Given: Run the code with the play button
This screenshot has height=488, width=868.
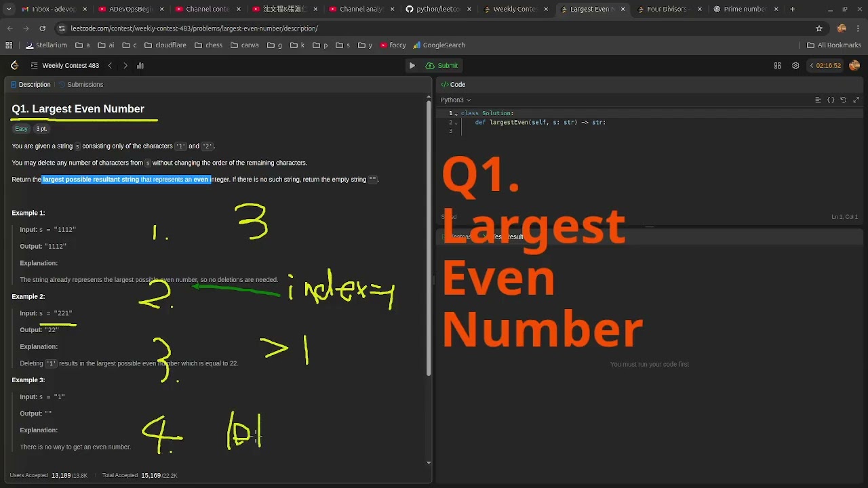Looking at the screenshot, I should (412, 66).
